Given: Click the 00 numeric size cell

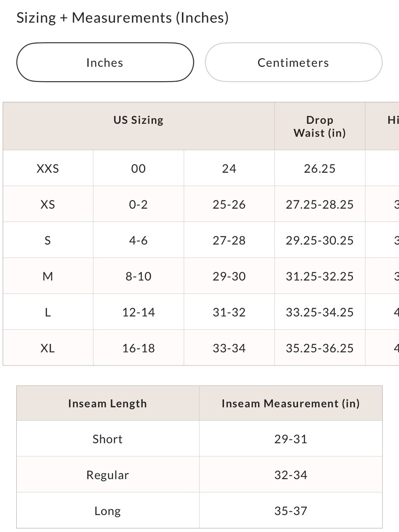Looking at the screenshot, I should 138,168.
